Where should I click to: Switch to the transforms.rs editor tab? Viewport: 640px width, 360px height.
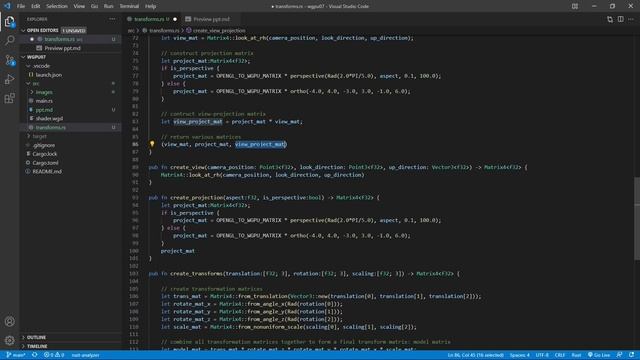click(x=152, y=19)
